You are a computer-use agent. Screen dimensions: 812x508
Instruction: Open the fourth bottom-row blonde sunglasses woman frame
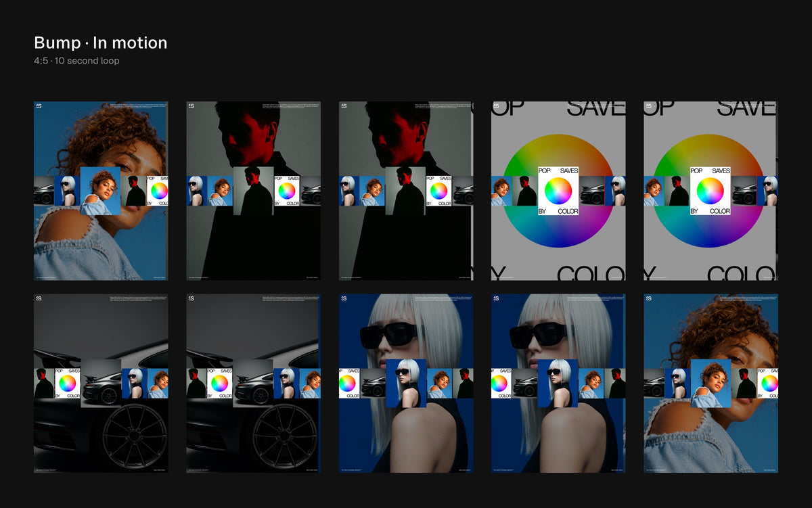pyautogui.click(x=558, y=383)
